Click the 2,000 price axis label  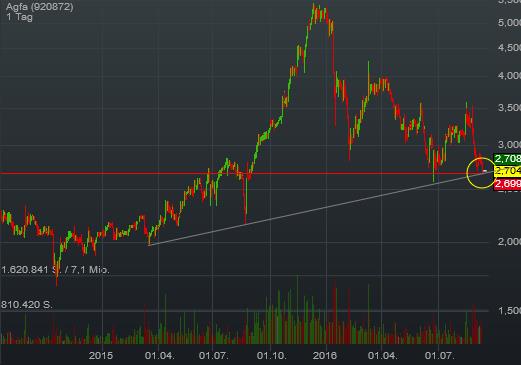coord(509,241)
